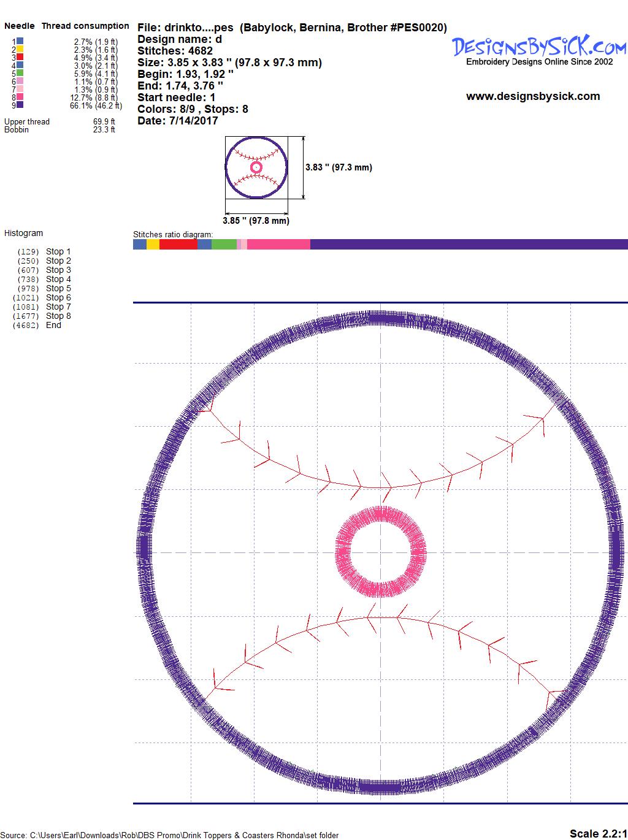Viewport: 628px width, 840px height.
Task: Select the yellow needle 2 color swatch
Action: coord(20,49)
